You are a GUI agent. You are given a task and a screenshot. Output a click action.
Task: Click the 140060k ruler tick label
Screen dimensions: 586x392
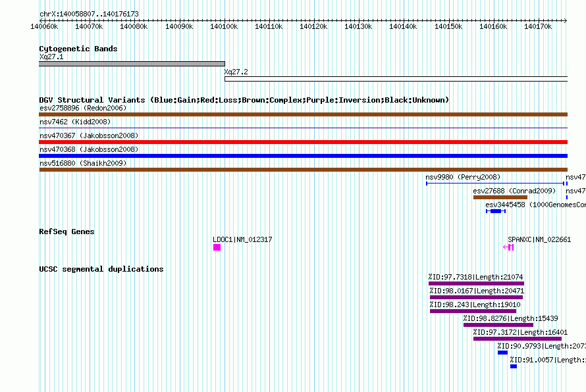44,26
